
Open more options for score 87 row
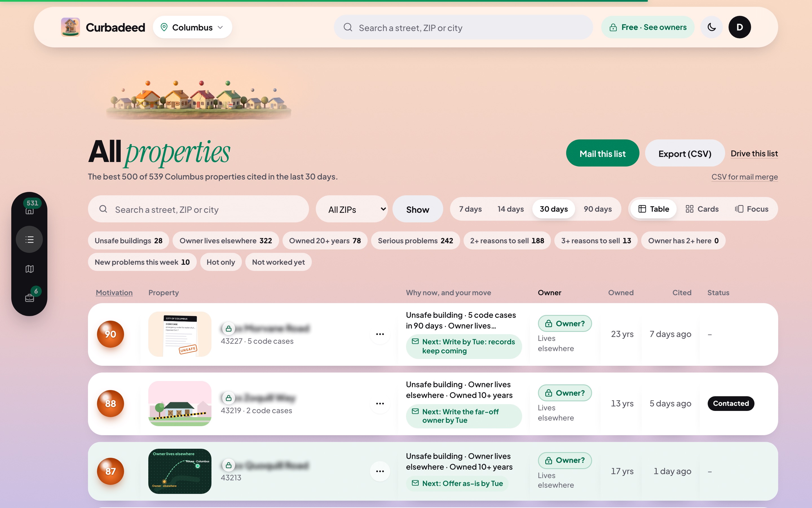point(380,471)
